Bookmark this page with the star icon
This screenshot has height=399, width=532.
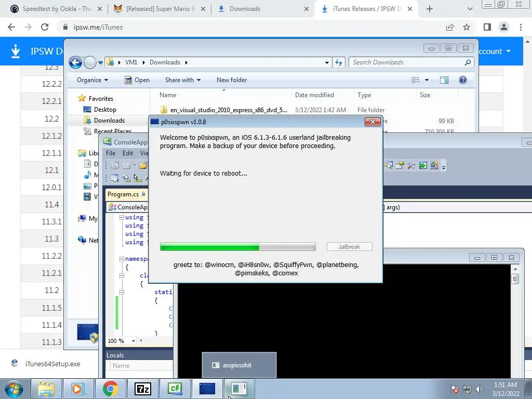[467, 27]
